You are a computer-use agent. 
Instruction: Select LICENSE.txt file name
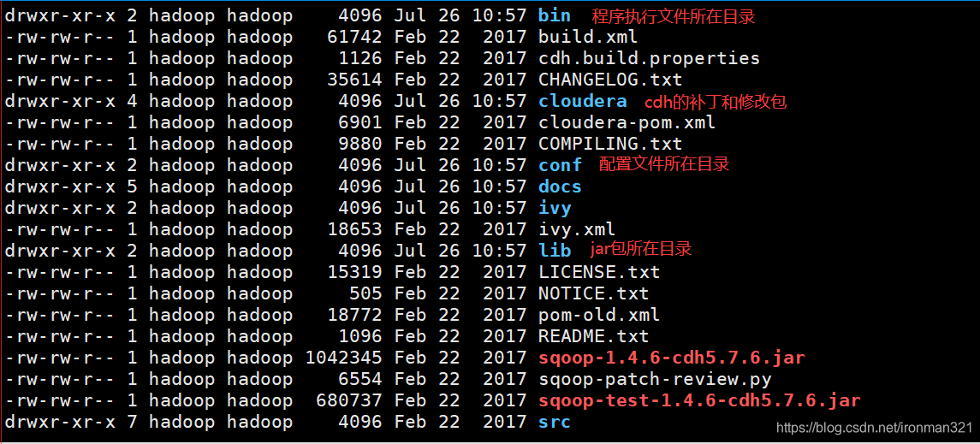click(x=599, y=272)
